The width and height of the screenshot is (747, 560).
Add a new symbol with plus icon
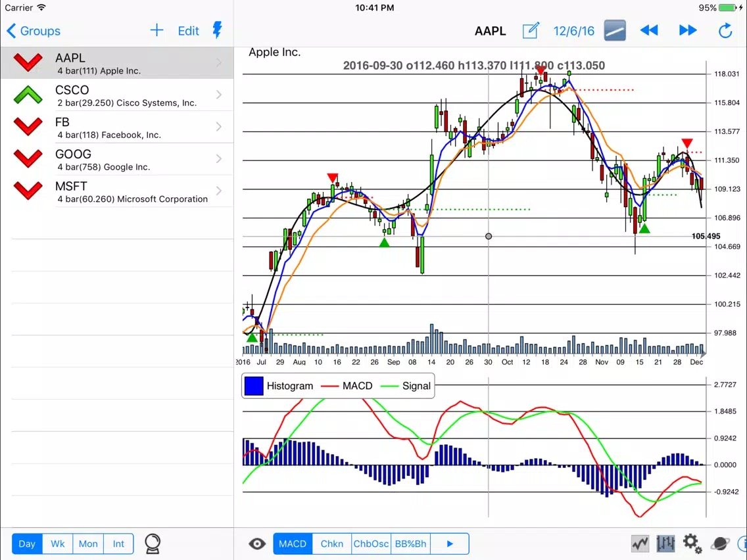157,30
